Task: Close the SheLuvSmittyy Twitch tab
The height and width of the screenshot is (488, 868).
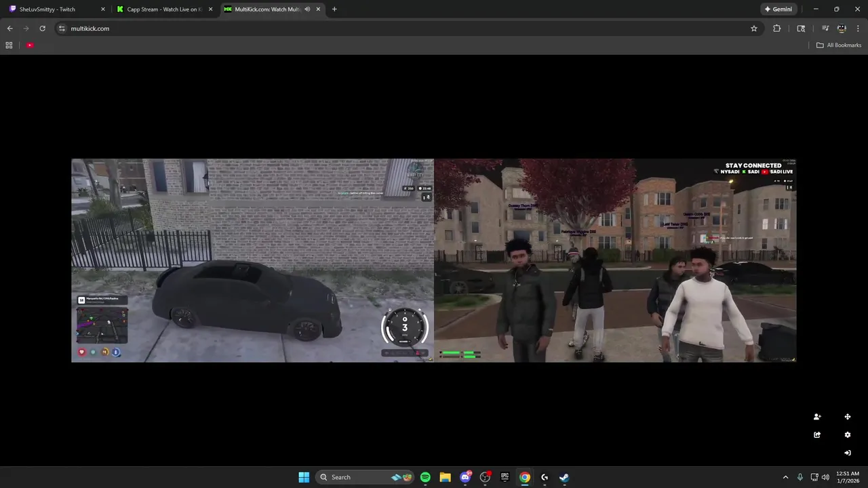Action: (103, 9)
